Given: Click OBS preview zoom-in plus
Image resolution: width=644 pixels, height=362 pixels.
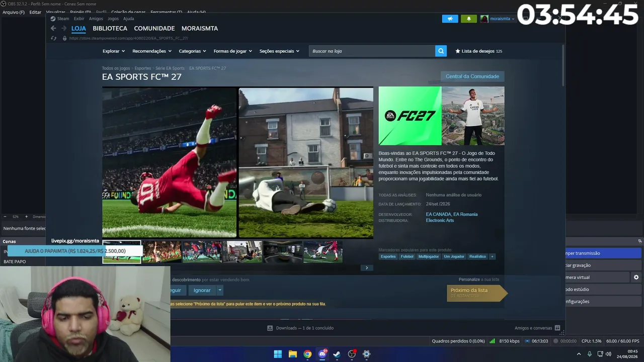Looking at the screenshot, I should 26,217.
